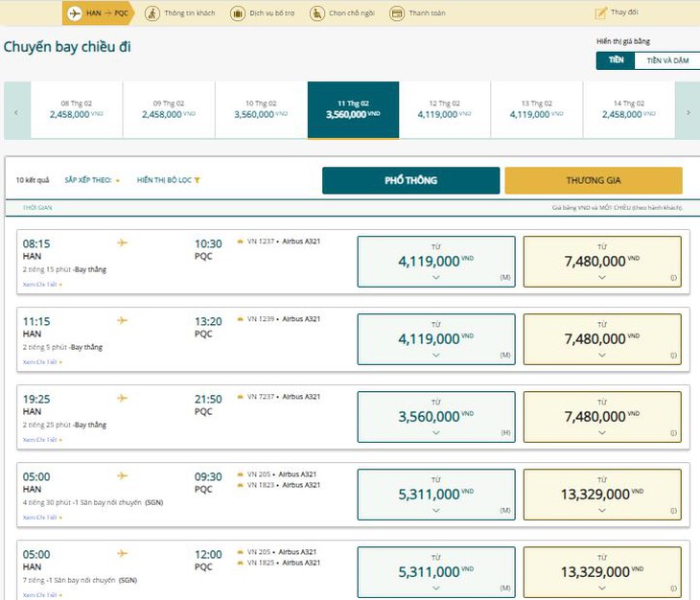Expand Xem chi tiết for the 08:15 flight
The width and height of the screenshot is (700, 600).
point(42,284)
